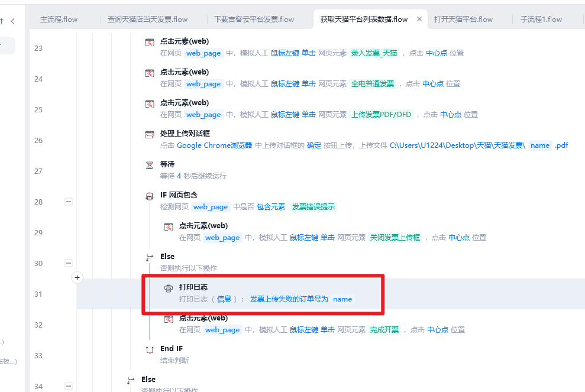Image resolution: width=585 pixels, height=392 pixels.
Task: Click the up arrow icon at top left
Action: point(2,21)
